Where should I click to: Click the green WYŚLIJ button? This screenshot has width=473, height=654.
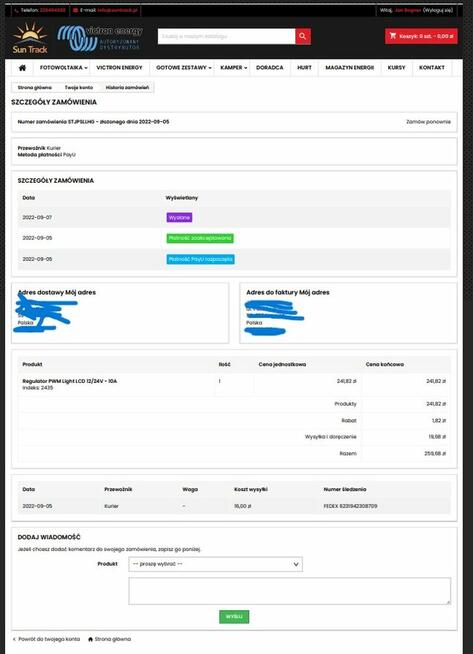point(234,616)
